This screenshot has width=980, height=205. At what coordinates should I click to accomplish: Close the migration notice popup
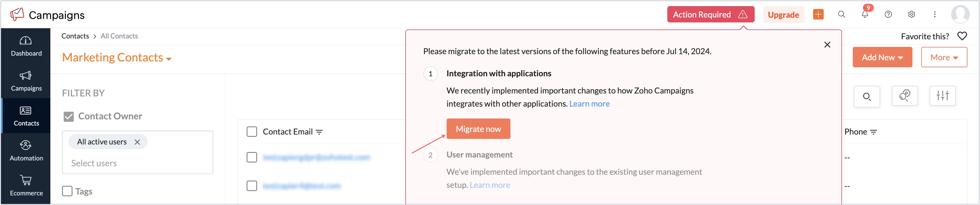tap(827, 45)
